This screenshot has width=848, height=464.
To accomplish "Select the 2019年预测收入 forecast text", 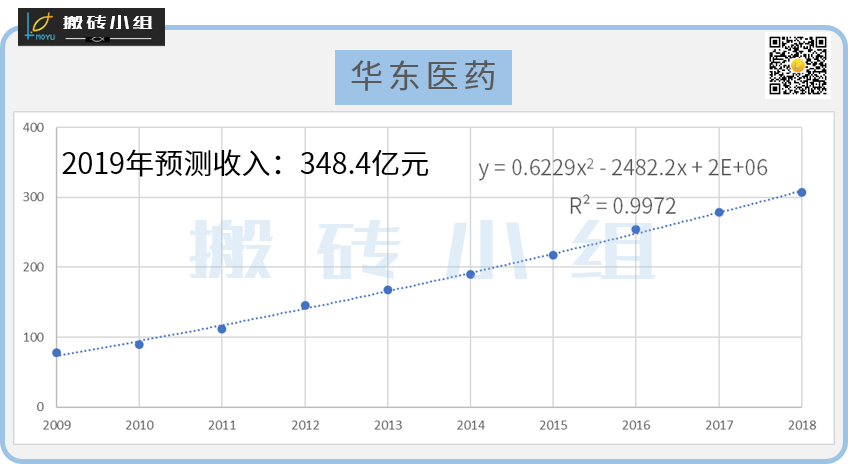I will point(245,163).
